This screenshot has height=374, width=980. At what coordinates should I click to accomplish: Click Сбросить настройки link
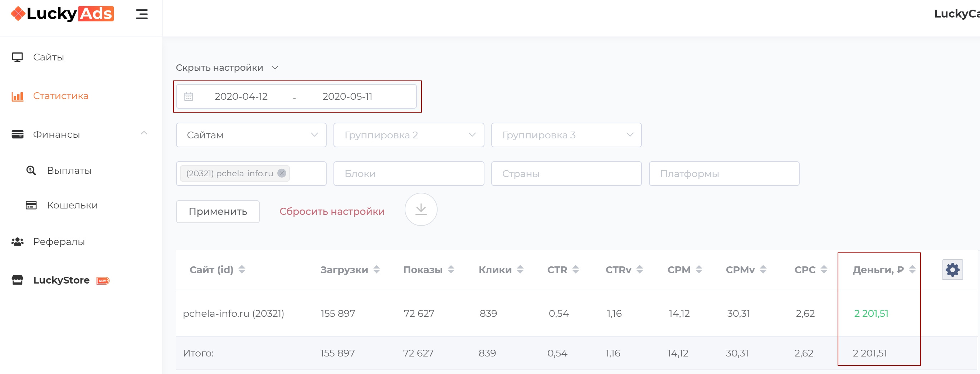click(x=332, y=212)
